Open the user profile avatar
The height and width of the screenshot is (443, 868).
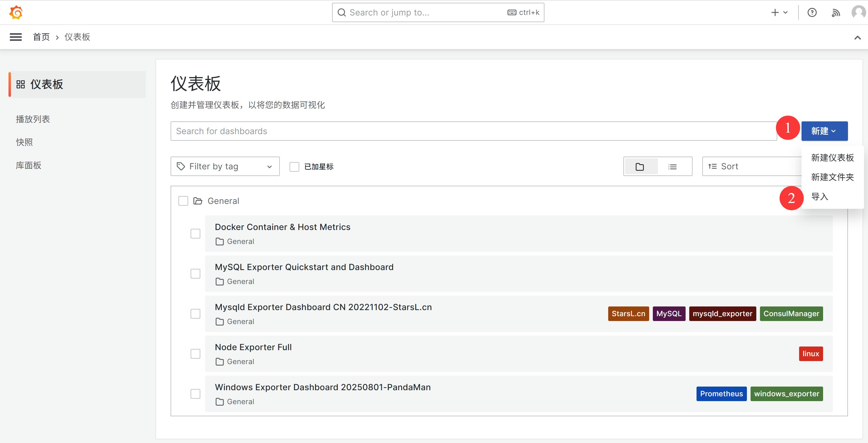pos(859,12)
